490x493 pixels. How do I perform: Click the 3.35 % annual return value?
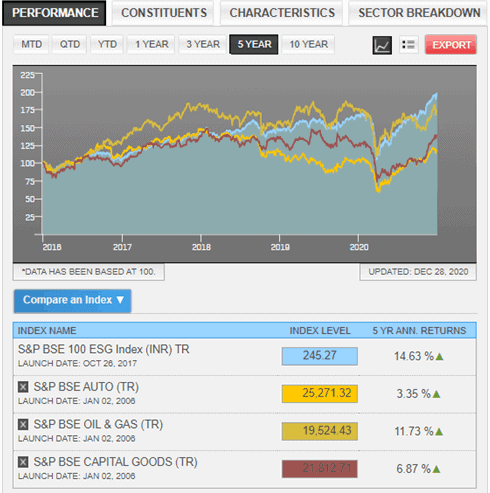[413, 394]
